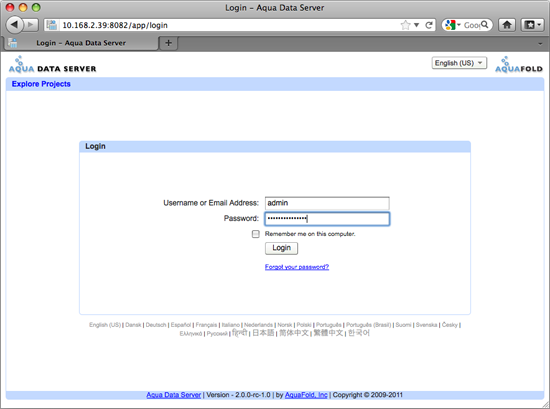Open the browser home page icon
Viewport: 550px width, 409px height.
coord(507,25)
